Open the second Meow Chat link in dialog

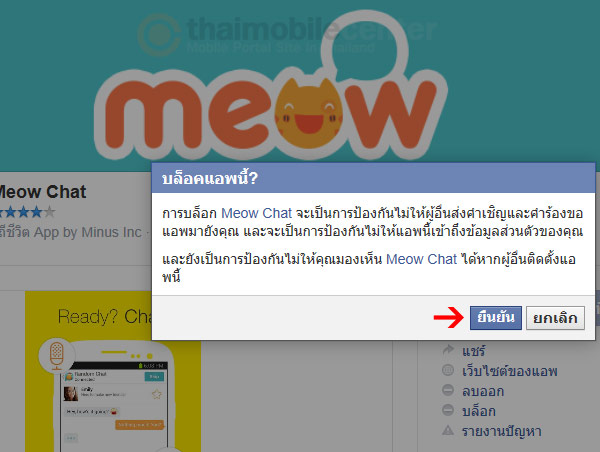pyautogui.click(x=421, y=259)
